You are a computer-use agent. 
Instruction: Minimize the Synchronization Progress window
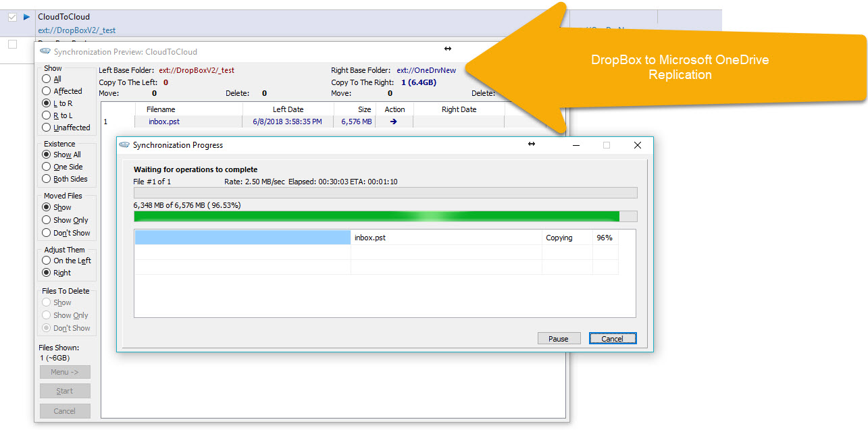pos(576,145)
